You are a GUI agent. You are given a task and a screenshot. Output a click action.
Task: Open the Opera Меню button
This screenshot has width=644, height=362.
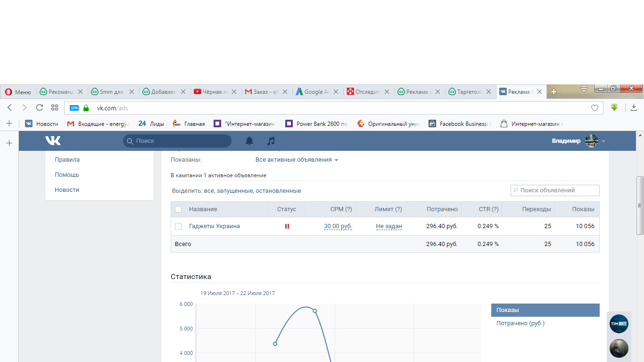18,92
